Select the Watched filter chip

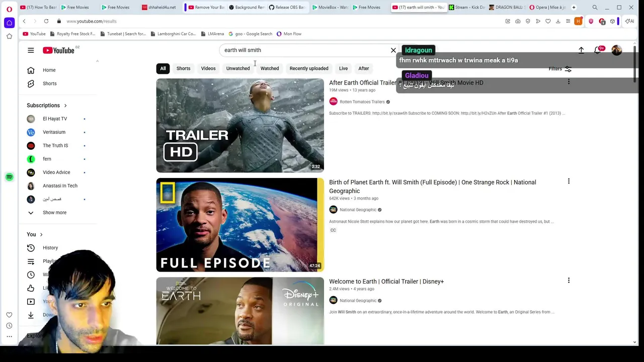click(x=270, y=68)
